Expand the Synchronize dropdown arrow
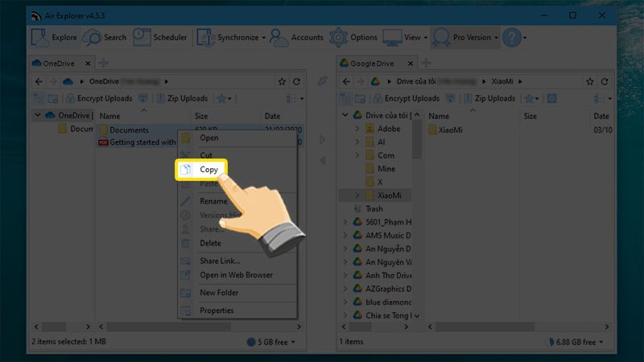This screenshot has width=644, height=362. (x=264, y=38)
